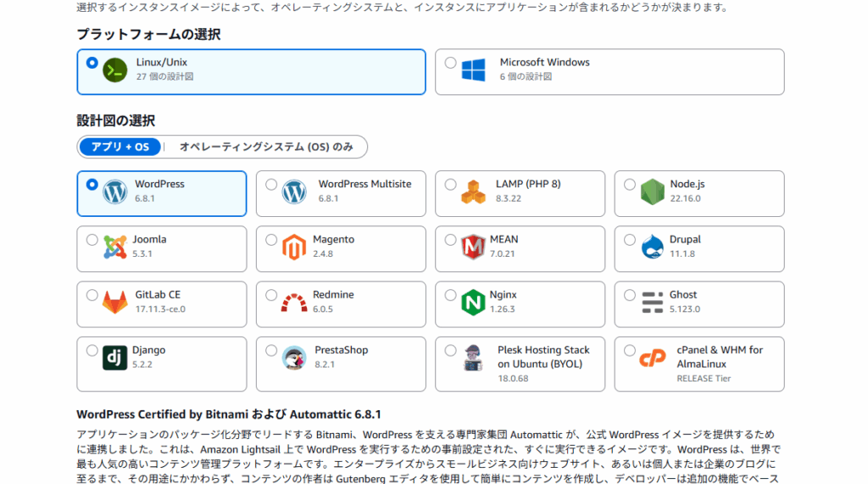
Task: Select the Node.js radio button
Action: pos(630,185)
